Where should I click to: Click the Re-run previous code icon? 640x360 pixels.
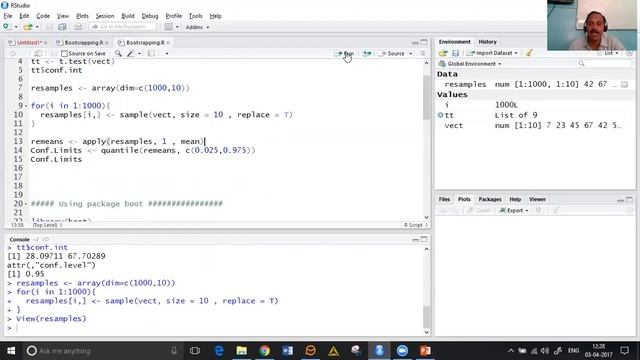(367, 53)
